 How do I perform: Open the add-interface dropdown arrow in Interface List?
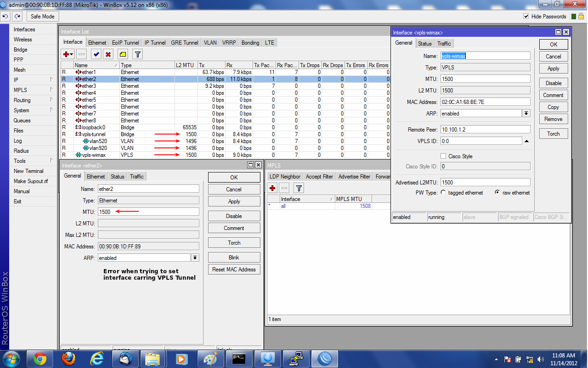tap(72, 54)
